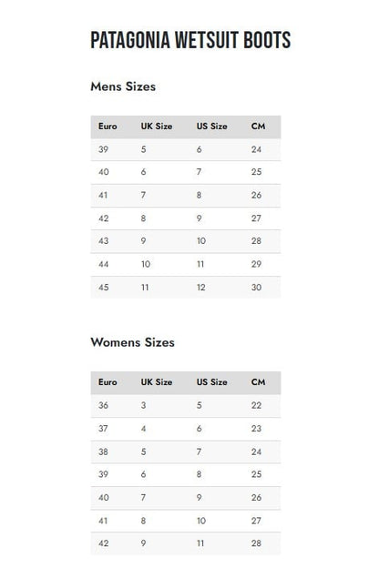The height and width of the screenshot is (588, 379).
Task: Click the US Size header in mens table
Action: [x=212, y=127]
